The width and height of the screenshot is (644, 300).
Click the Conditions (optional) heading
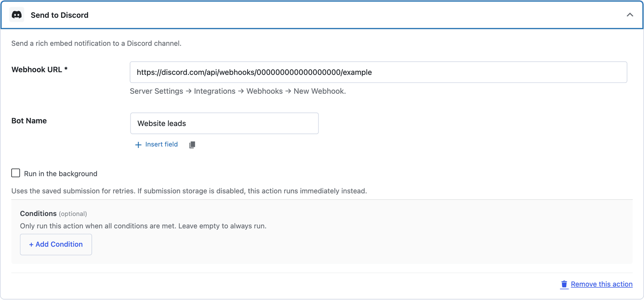[x=54, y=213]
